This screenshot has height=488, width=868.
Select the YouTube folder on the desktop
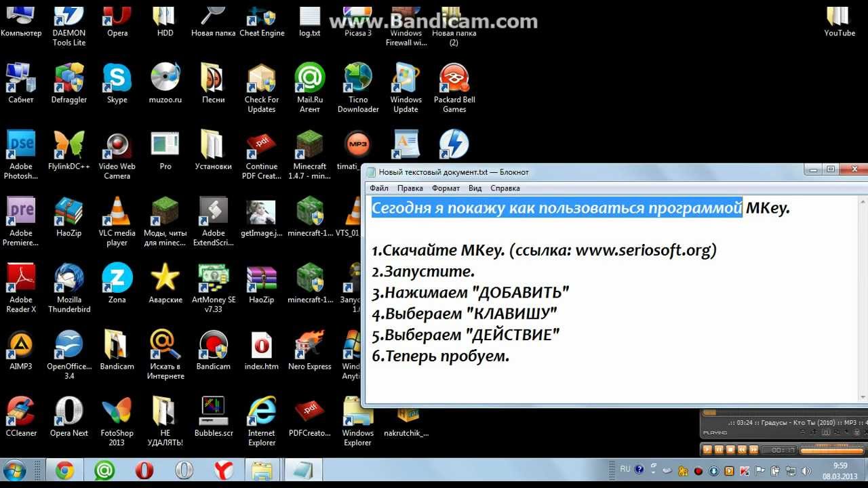coord(840,20)
